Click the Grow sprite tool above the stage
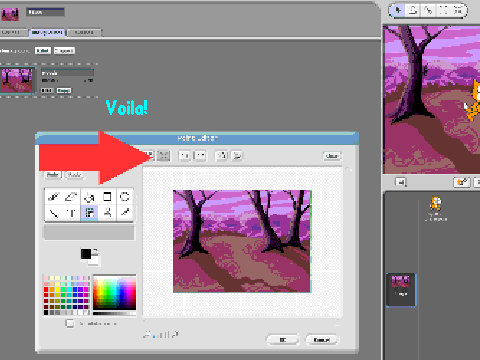480x360 pixels. coord(443,11)
